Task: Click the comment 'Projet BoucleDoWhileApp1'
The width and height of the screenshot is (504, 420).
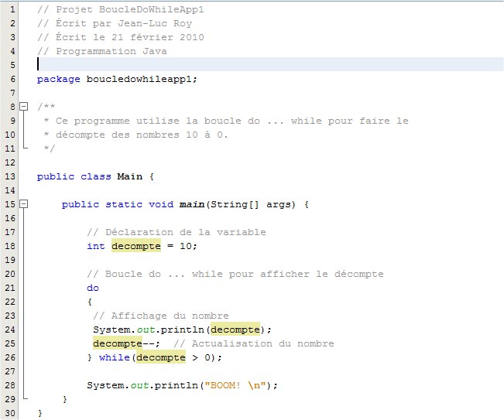Action: click(x=130, y=9)
